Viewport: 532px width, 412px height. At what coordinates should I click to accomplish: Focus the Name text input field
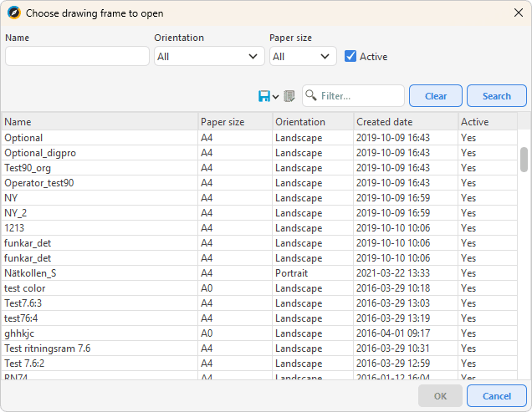(77, 56)
